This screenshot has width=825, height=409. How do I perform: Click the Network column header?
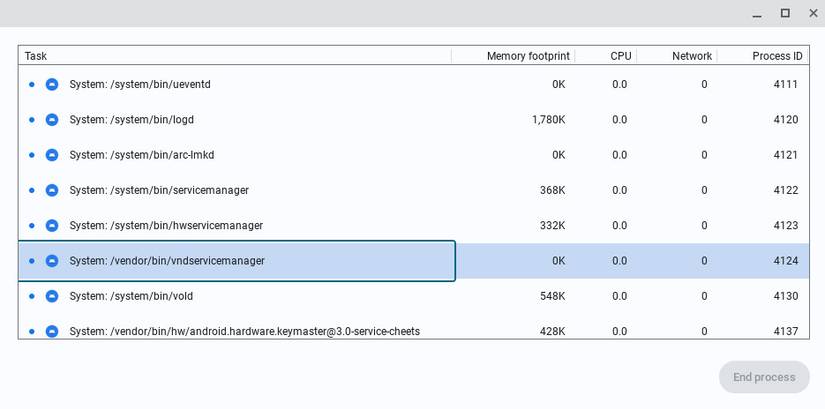(691, 56)
